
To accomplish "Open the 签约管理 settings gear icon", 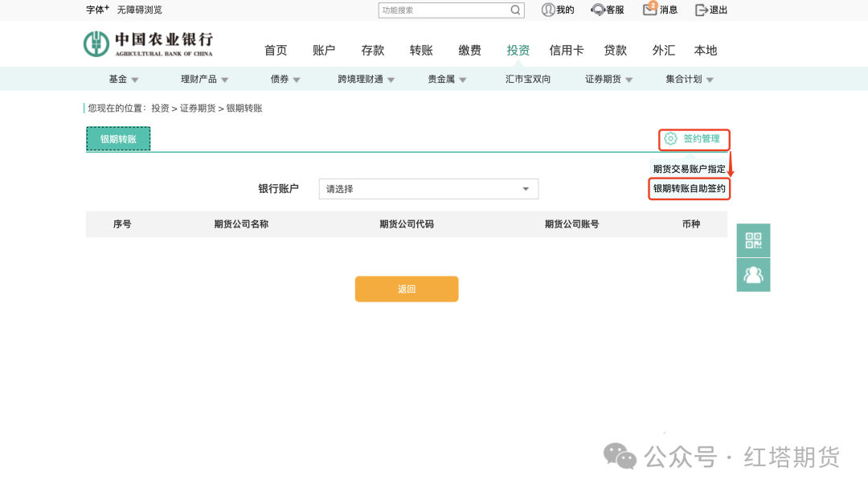I will [671, 138].
